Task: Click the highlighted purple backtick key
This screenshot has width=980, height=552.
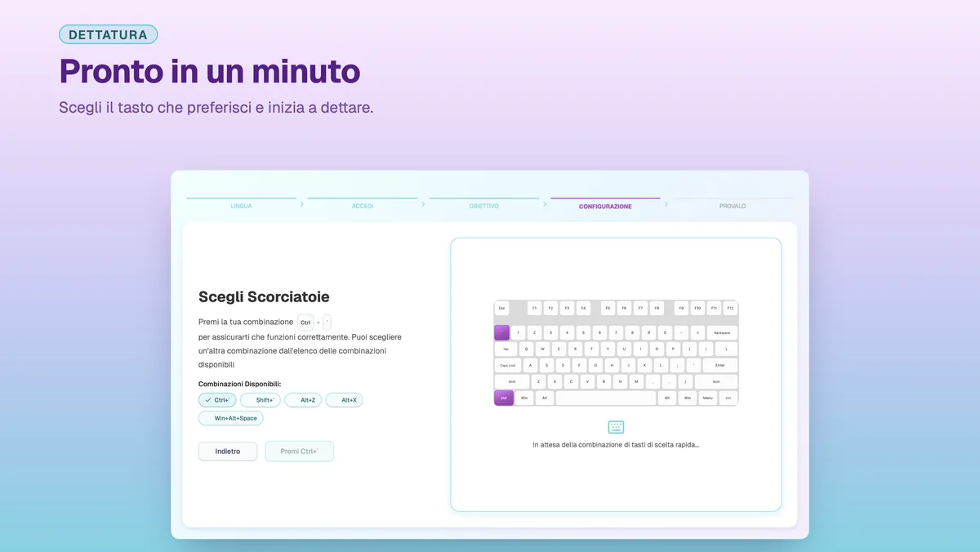Action: (x=502, y=332)
